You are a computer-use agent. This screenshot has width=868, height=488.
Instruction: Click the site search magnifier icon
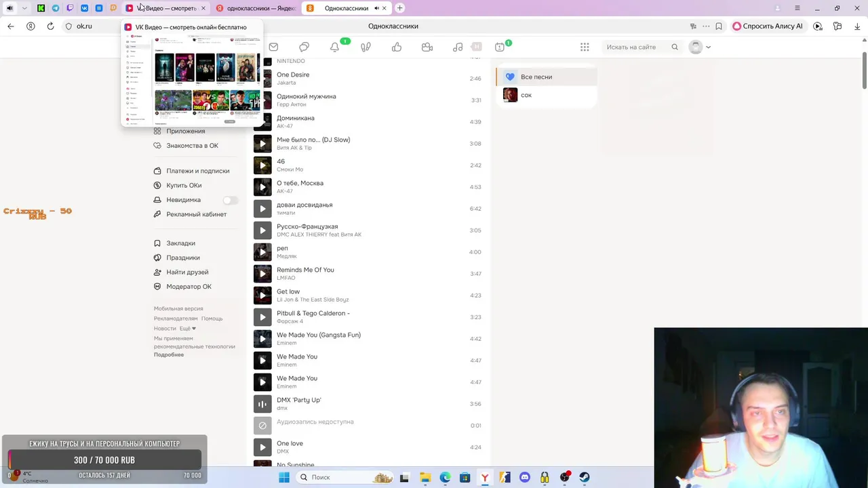[x=675, y=47]
